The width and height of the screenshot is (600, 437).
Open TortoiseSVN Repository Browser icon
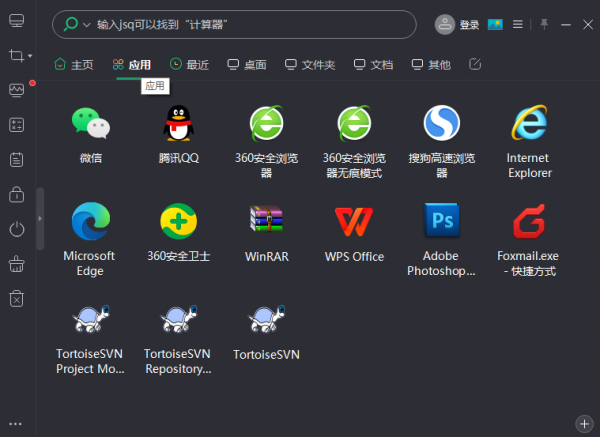point(178,319)
